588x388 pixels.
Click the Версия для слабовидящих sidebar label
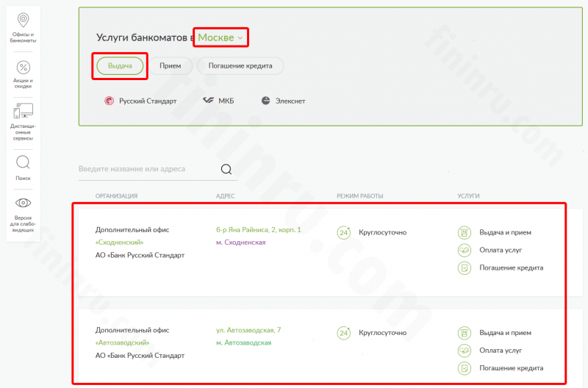pos(23,224)
